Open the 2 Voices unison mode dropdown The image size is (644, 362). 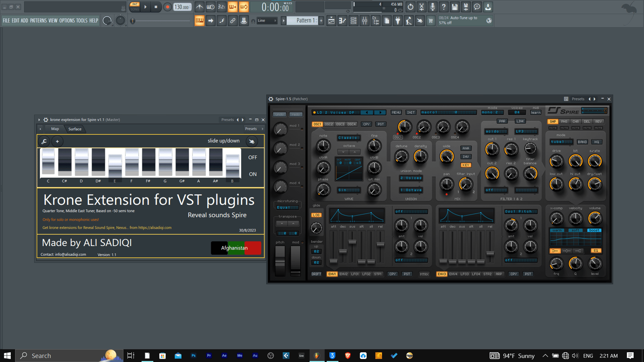pyautogui.click(x=411, y=178)
